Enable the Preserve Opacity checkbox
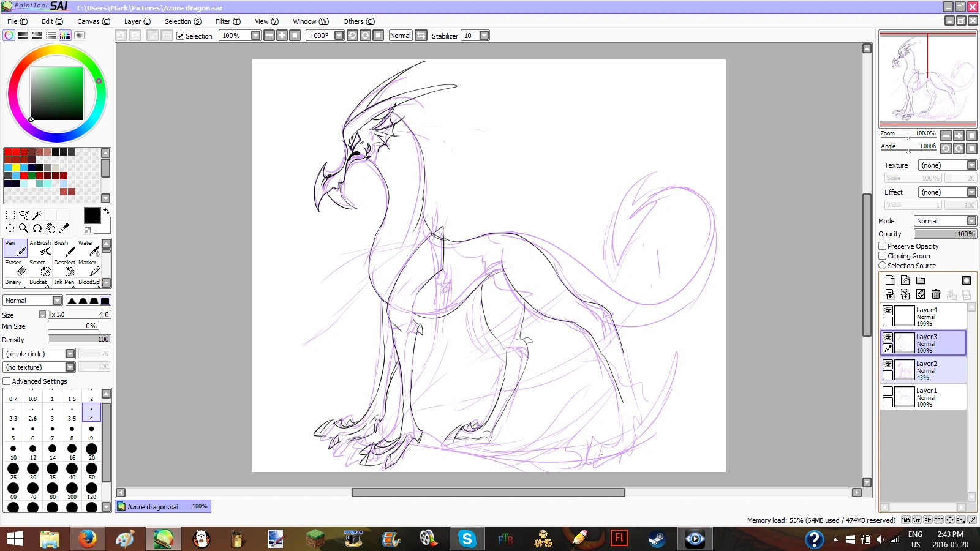Viewport: 980px width, 551px height. (x=883, y=246)
